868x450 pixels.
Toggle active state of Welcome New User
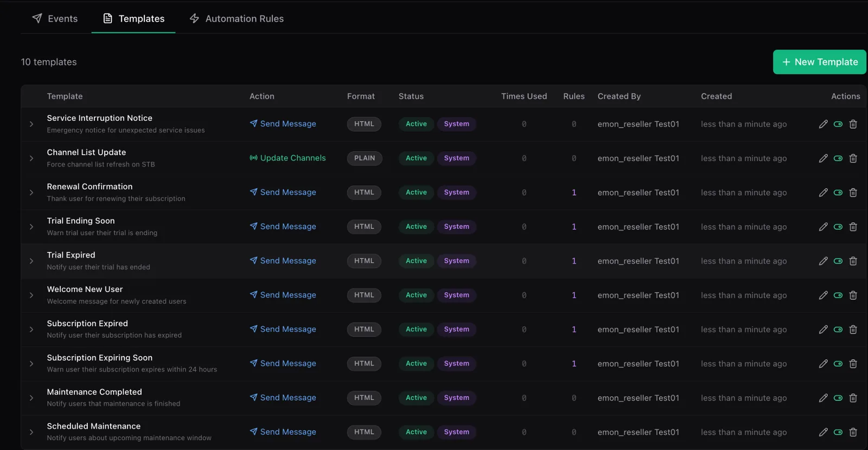point(838,295)
